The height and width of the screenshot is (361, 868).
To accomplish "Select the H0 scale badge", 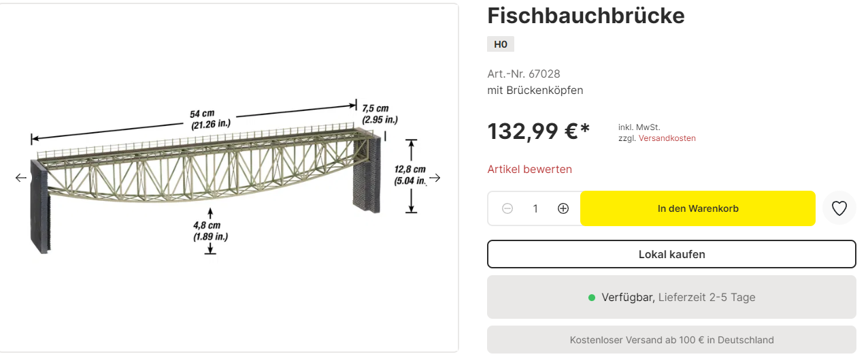I will pyautogui.click(x=501, y=44).
